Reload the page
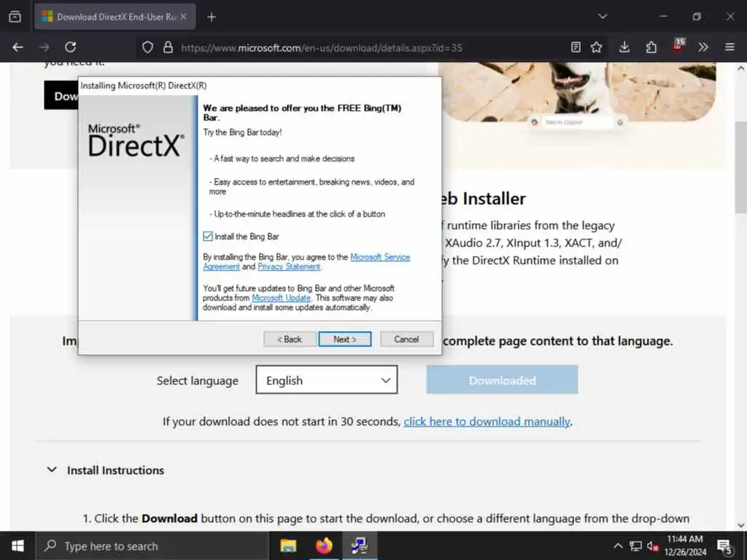 [x=71, y=47]
